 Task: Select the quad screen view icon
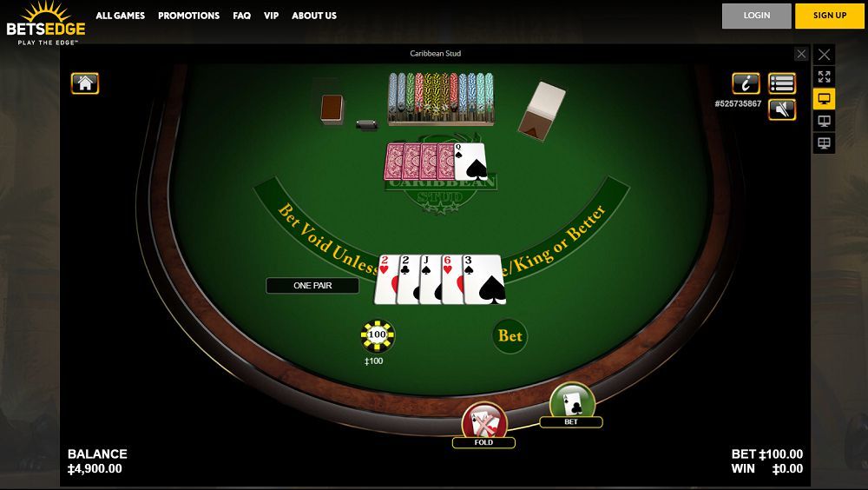tap(824, 143)
